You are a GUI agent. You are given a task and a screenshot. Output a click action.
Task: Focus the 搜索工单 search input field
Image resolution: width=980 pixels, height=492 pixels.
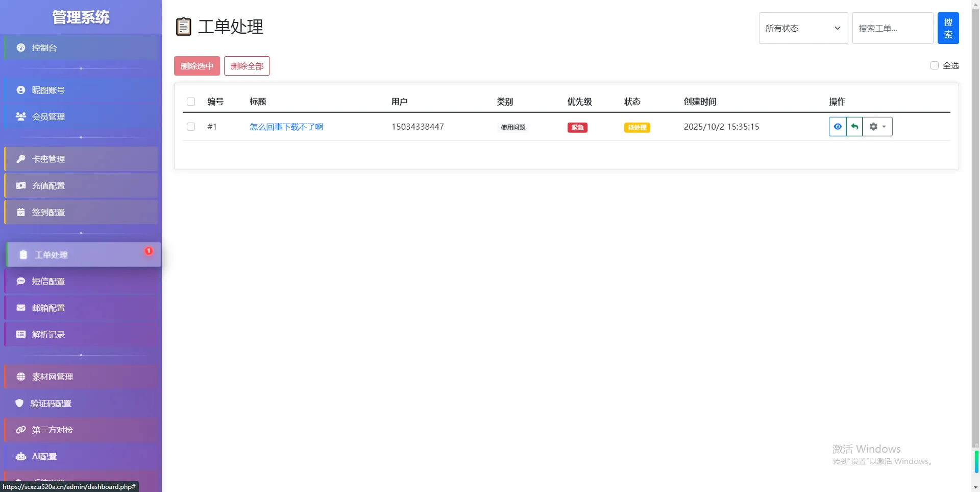[892, 28]
